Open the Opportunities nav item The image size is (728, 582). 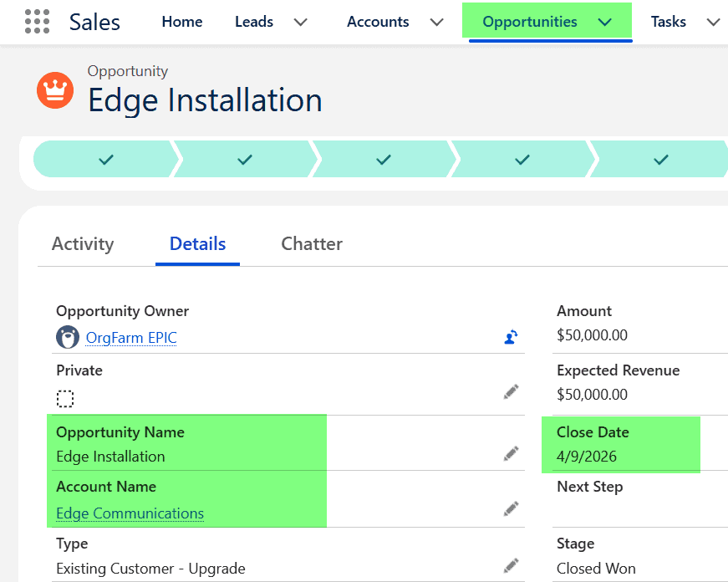(530, 22)
